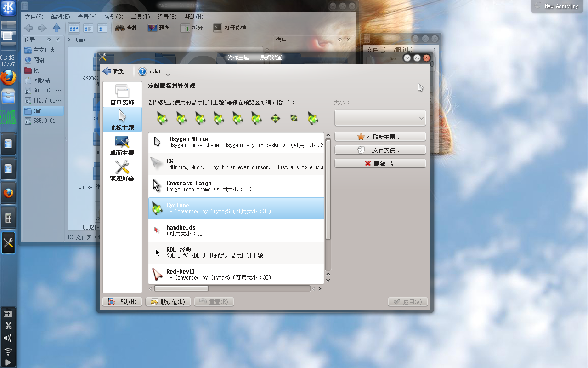Click 获取新主题... button
The height and width of the screenshot is (368, 588).
tap(380, 137)
